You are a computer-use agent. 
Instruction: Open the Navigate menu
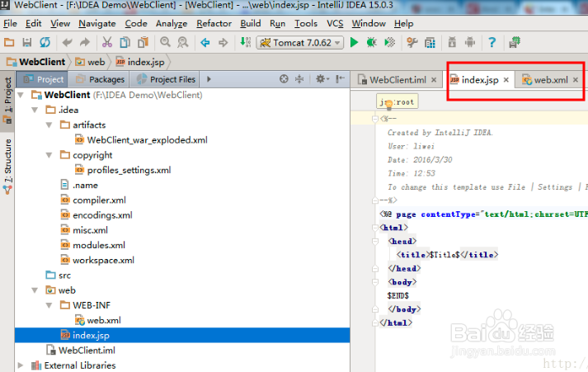click(97, 24)
